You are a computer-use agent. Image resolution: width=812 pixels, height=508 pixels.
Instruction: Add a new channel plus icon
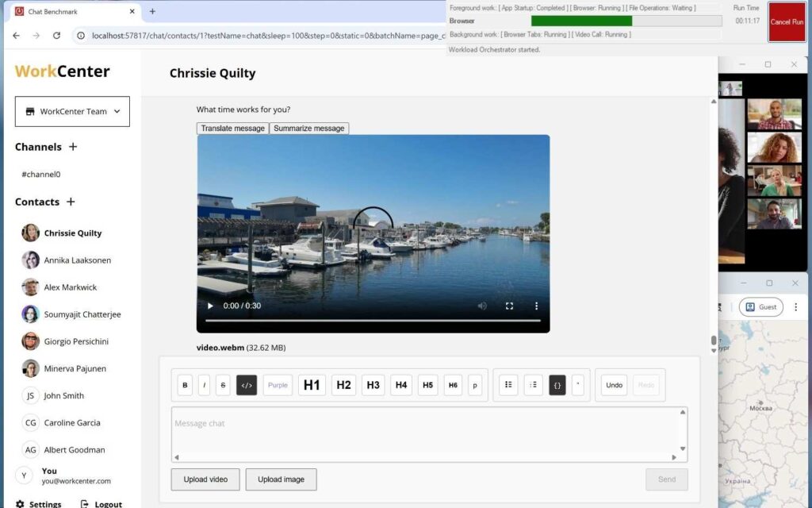click(x=73, y=147)
